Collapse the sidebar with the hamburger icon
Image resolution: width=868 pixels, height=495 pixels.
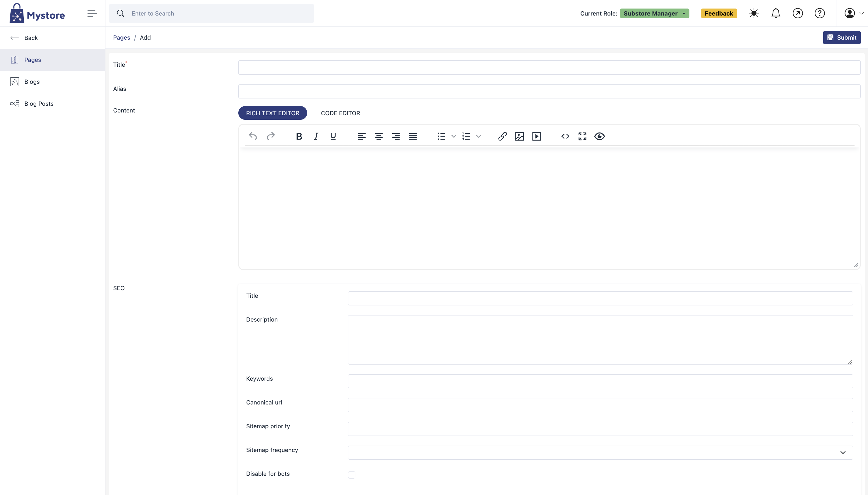click(x=92, y=13)
